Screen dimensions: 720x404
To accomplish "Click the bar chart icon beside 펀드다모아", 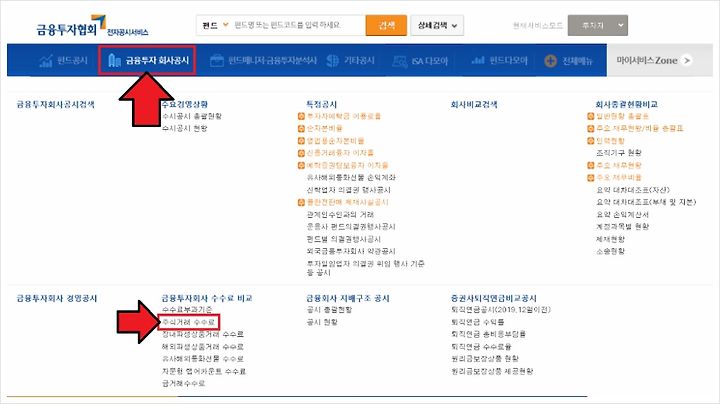I will click(478, 60).
